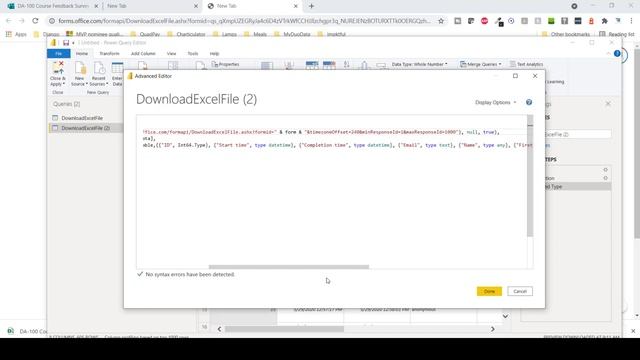
Task: Open the help icon in Advanced Editor dialog
Action: [x=529, y=102]
